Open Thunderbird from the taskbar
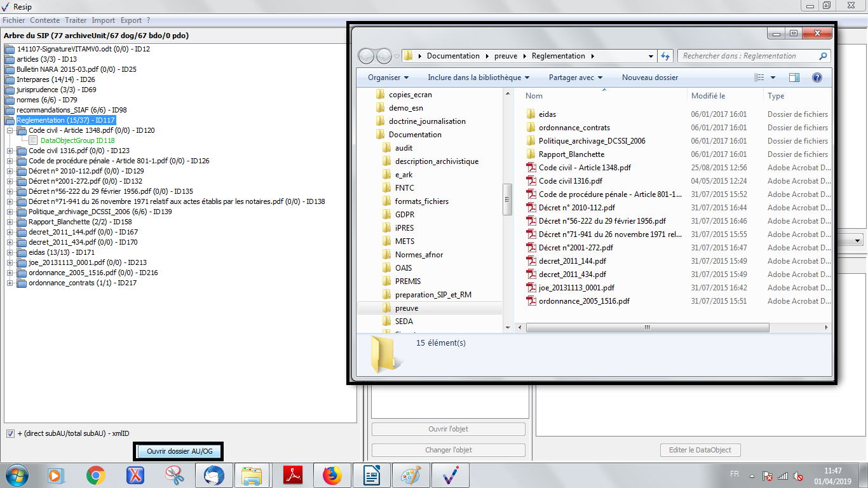The width and height of the screenshot is (868, 488). point(213,475)
